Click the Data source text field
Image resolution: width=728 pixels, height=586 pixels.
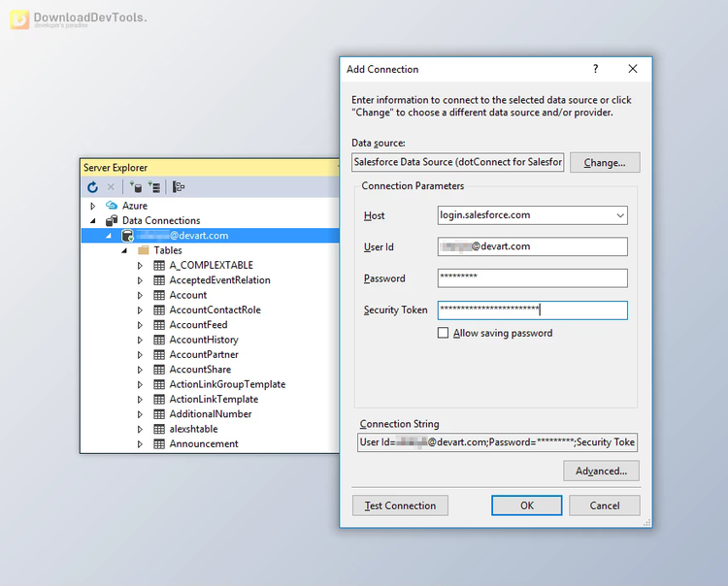click(x=458, y=162)
